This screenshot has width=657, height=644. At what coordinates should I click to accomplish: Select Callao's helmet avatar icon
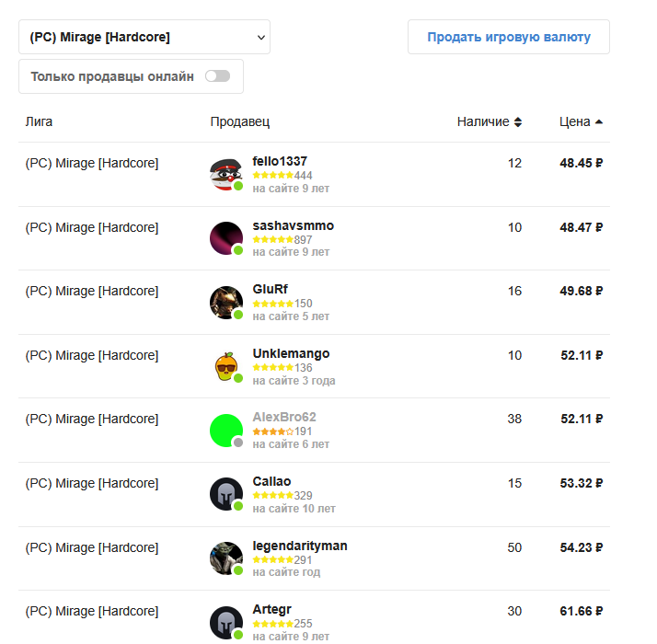pos(225,494)
